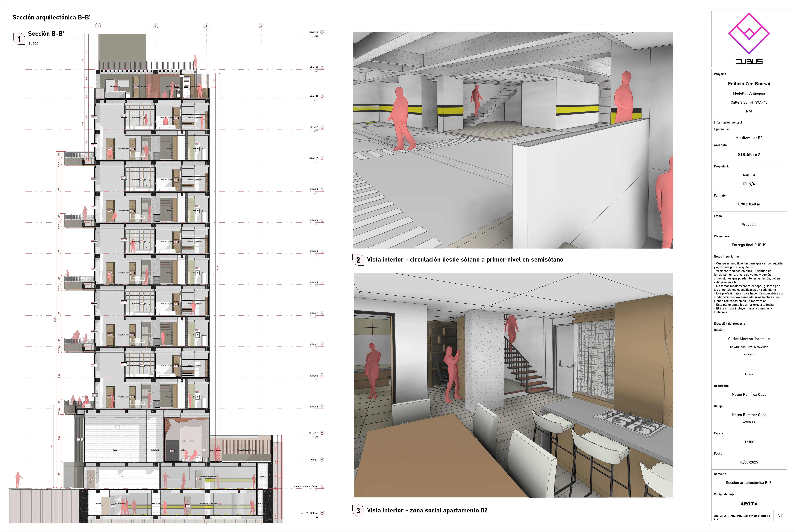Select 'Entrega final CUBUS' text

[749, 245]
